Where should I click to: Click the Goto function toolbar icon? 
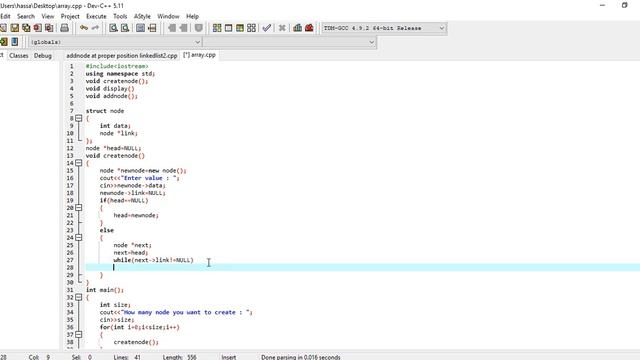140,28
